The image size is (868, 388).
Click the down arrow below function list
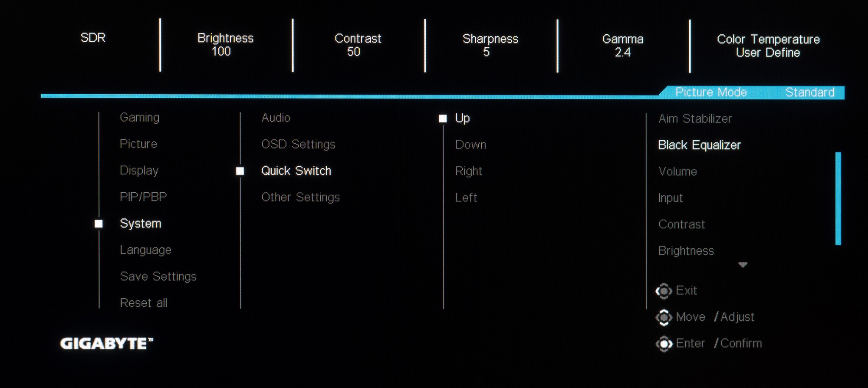743,265
